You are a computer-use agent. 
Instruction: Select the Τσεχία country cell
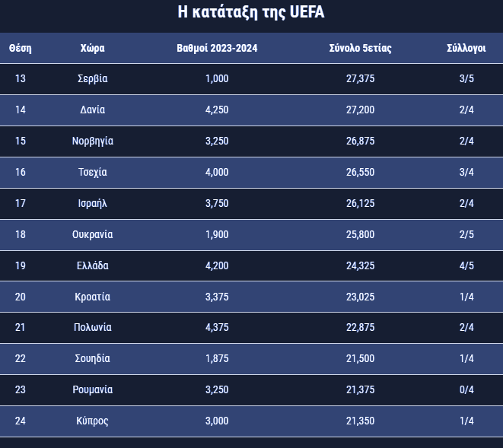point(92,172)
